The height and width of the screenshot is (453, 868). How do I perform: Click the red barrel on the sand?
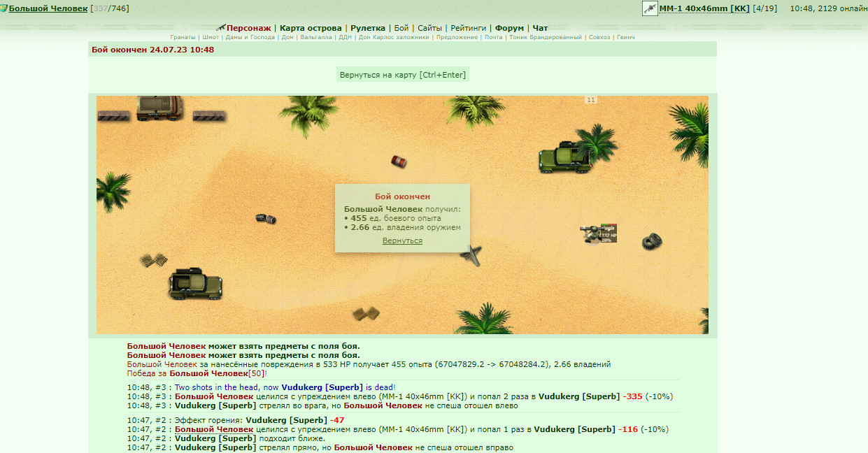pos(399,161)
